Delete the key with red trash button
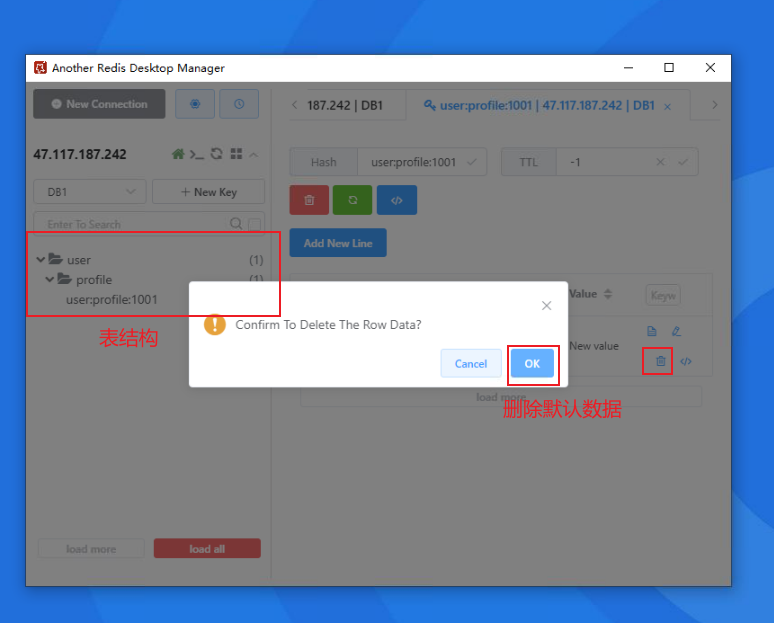Viewport: 774px width, 623px height. pyautogui.click(x=309, y=200)
